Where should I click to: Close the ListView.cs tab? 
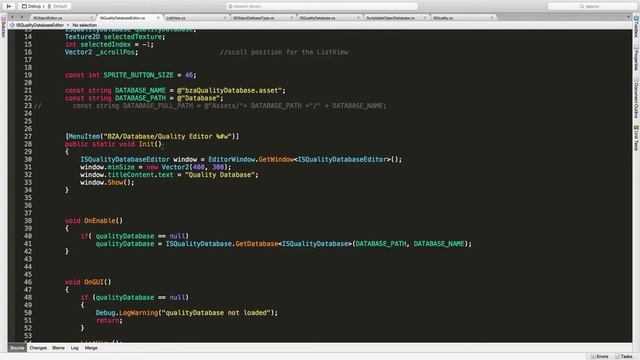[225, 18]
